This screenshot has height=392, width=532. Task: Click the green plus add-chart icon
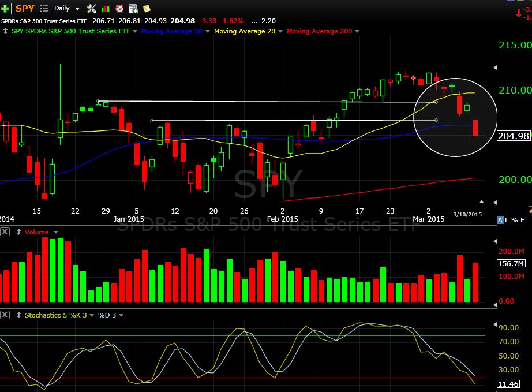(x=5, y=8)
